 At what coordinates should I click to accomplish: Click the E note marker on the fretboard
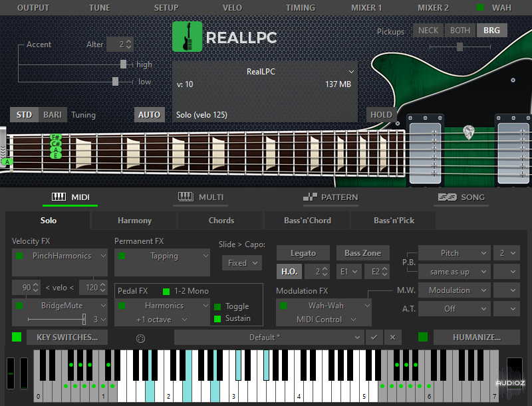pos(56,156)
